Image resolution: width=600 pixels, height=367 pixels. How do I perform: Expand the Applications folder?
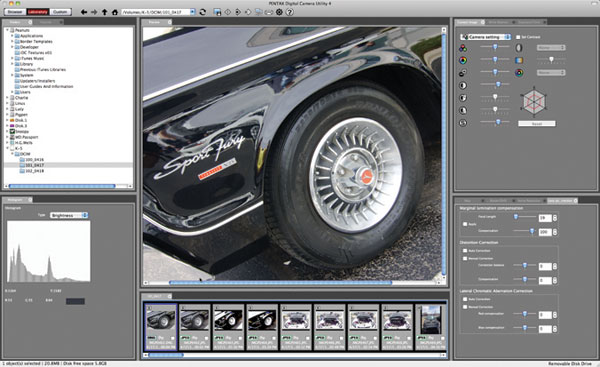pyautogui.click(x=12, y=36)
